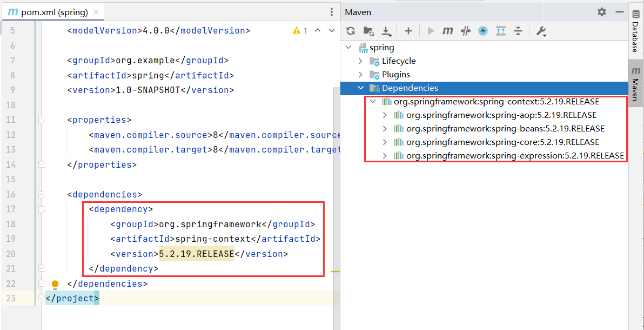This screenshot has height=330, width=644.
Task: Click fold marker at closing dependency tag
Action: coord(41,269)
